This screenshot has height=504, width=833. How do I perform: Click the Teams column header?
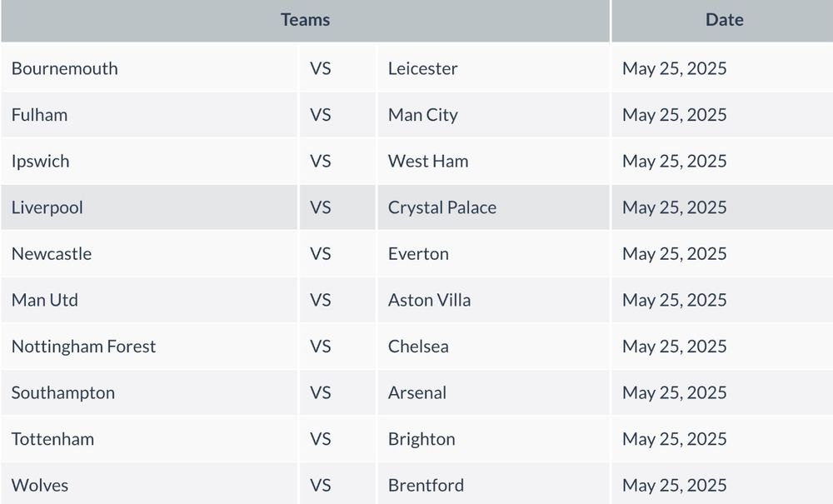305,20
